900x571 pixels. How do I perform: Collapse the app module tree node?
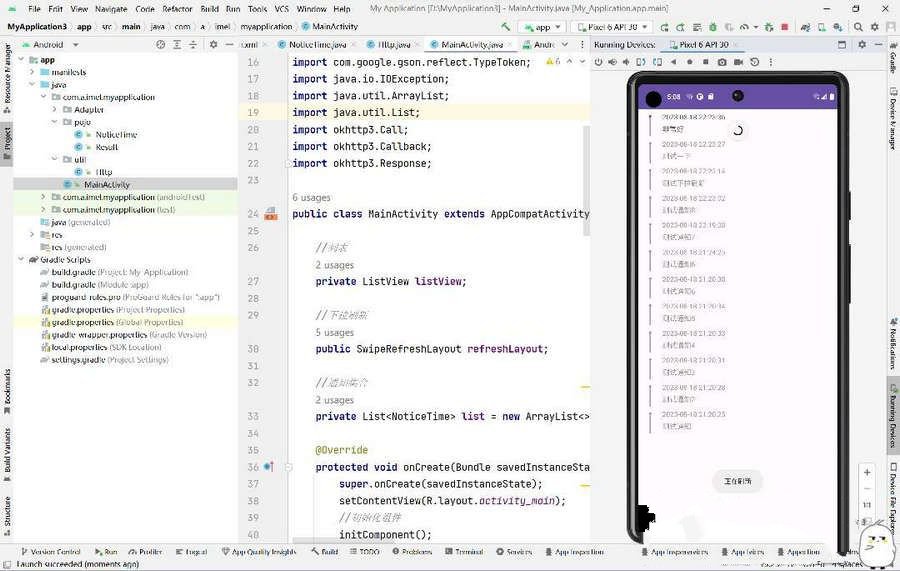click(x=21, y=60)
